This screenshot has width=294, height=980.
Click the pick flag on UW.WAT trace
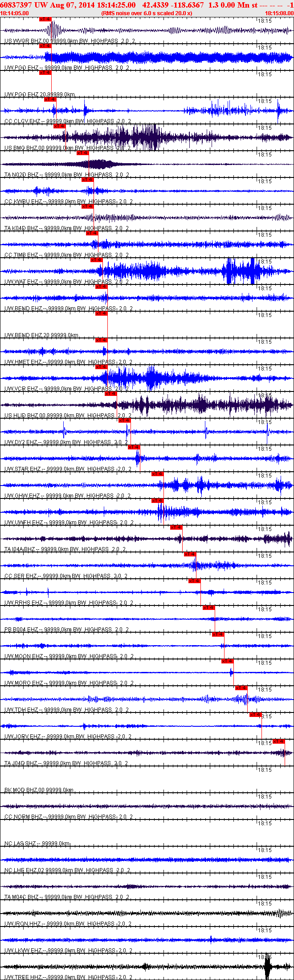97,260
